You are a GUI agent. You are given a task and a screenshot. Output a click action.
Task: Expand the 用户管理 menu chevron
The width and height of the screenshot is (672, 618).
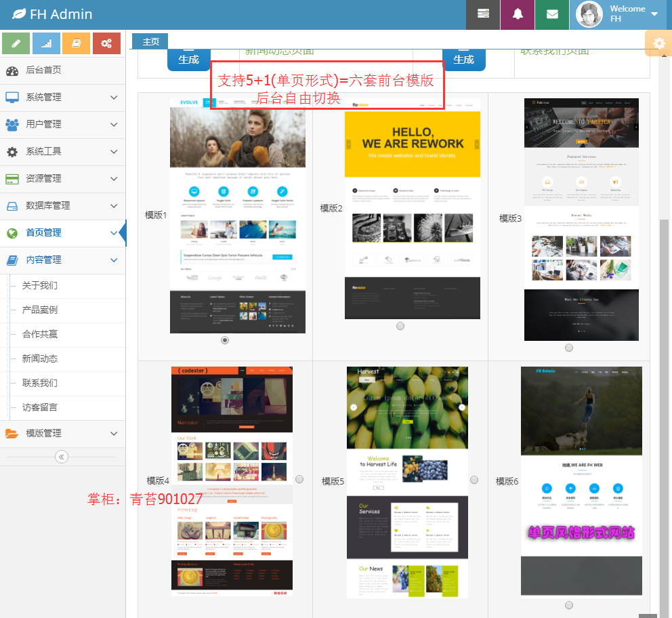114,124
